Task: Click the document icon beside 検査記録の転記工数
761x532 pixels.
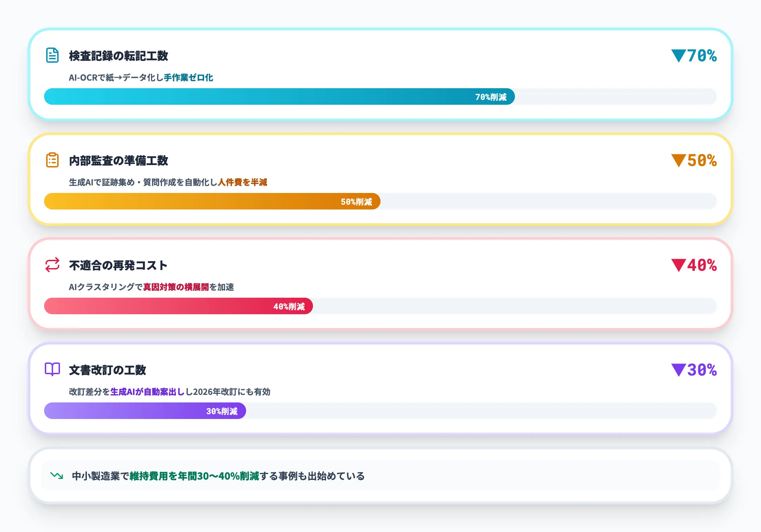Action: tap(52, 55)
